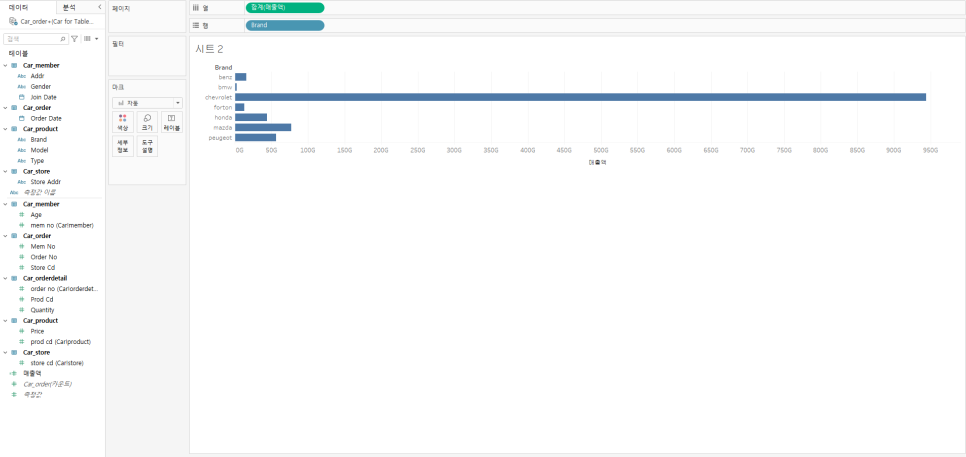Viewport: 966px width, 457px height.
Task: Click the Abc icon beside Gender
Action: click(x=22, y=87)
